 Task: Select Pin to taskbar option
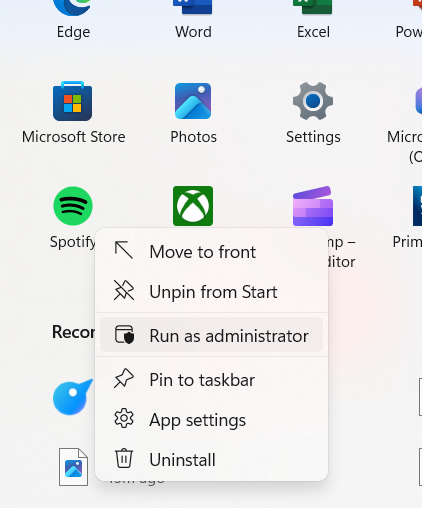coord(211,380)
